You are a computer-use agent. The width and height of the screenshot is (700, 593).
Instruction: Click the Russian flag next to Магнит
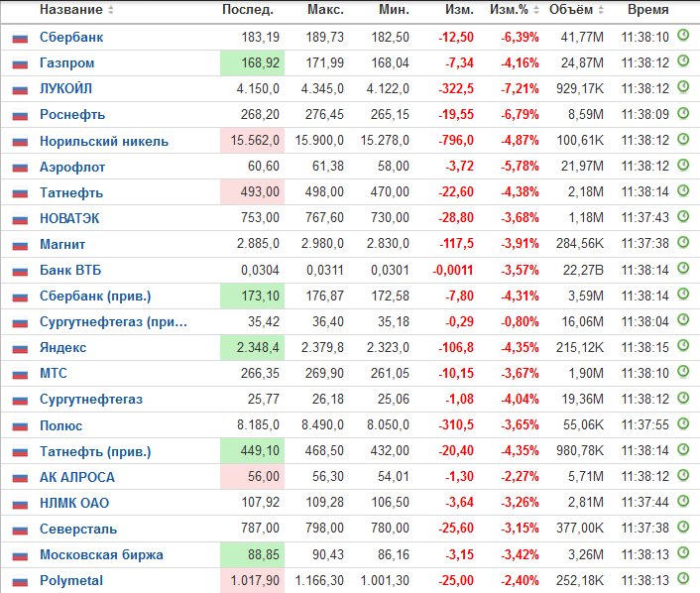(x=20, y=246)
